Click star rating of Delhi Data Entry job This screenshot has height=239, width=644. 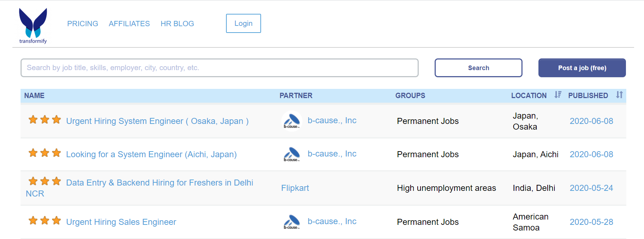tap(45, 182)
